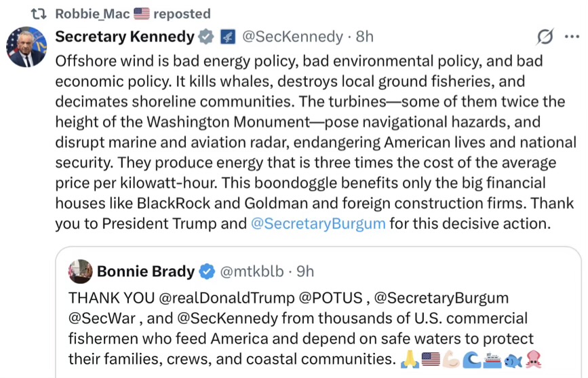
Task: Click the word "reposted" in the header
Action: (x=182, y=14)
